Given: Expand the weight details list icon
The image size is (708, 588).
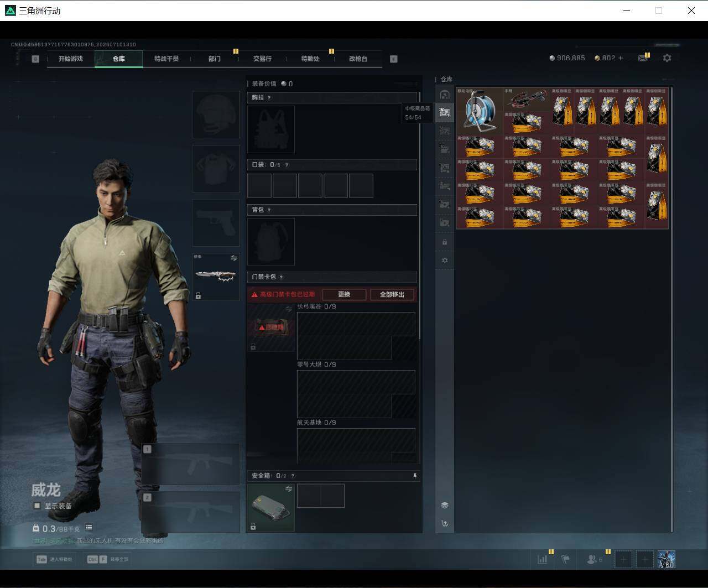Looking at the screenshot, I should (x=89, y=528).
